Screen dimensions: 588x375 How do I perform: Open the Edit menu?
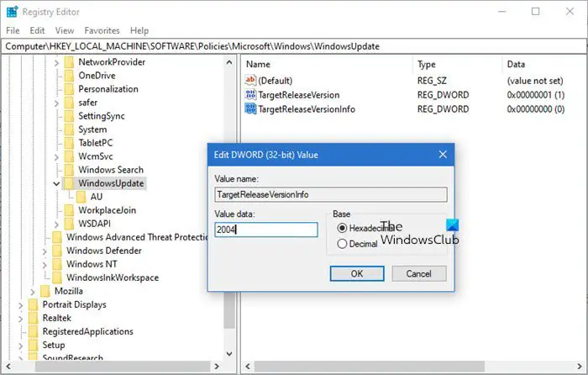coord(37,30)
